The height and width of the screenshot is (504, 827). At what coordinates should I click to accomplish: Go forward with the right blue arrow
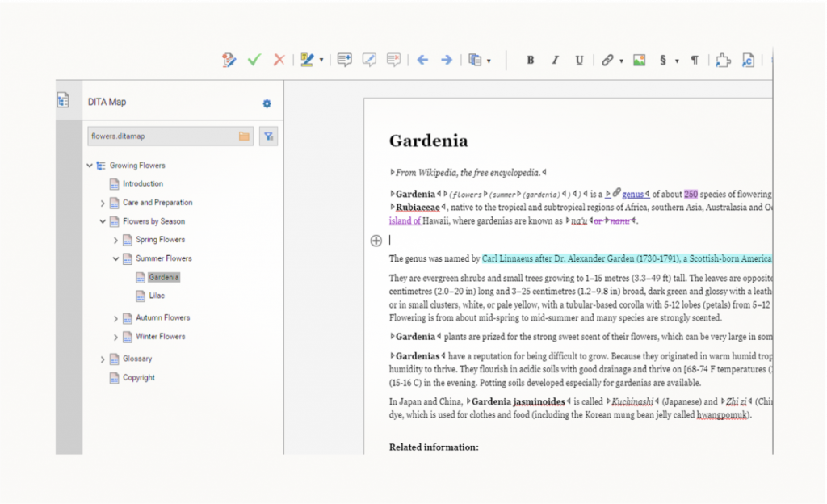click(447, 60)
